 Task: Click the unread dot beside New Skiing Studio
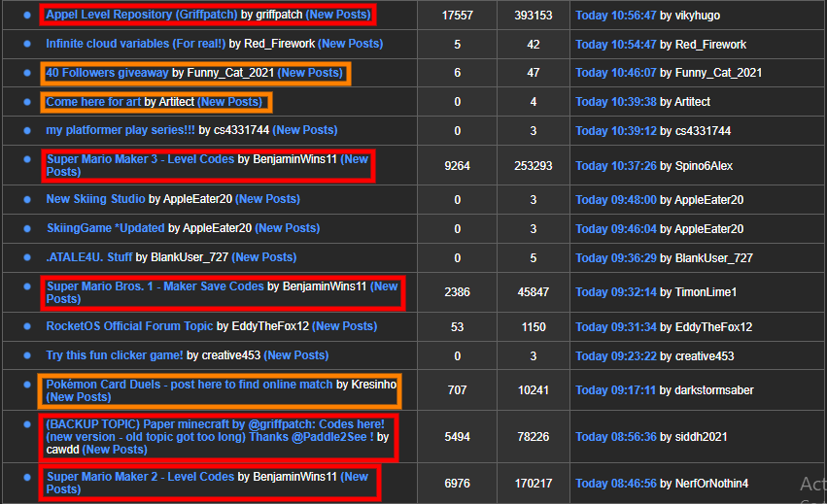(x=27, y=199)
